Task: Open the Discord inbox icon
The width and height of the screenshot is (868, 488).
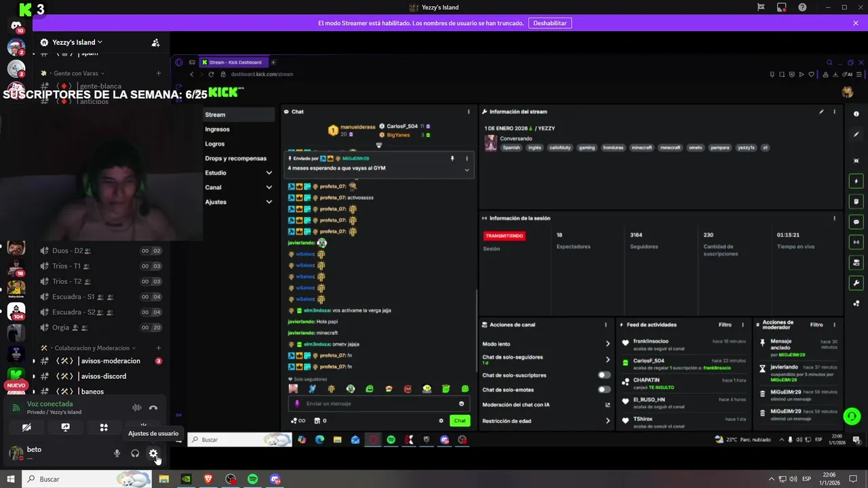Action: pyautogui.click(x=782, y=7)
